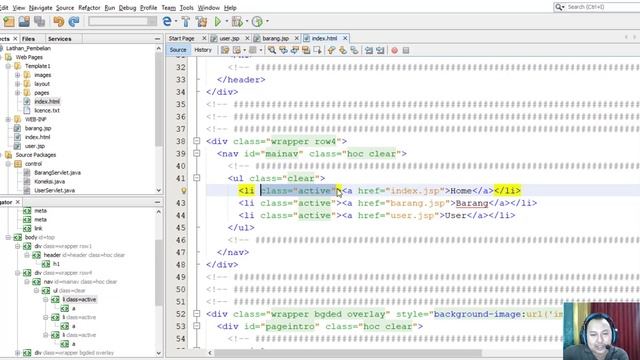Click the Open Project toolbar icon
The width and height of the screenshot is (640, 360).
coord(24,22)
